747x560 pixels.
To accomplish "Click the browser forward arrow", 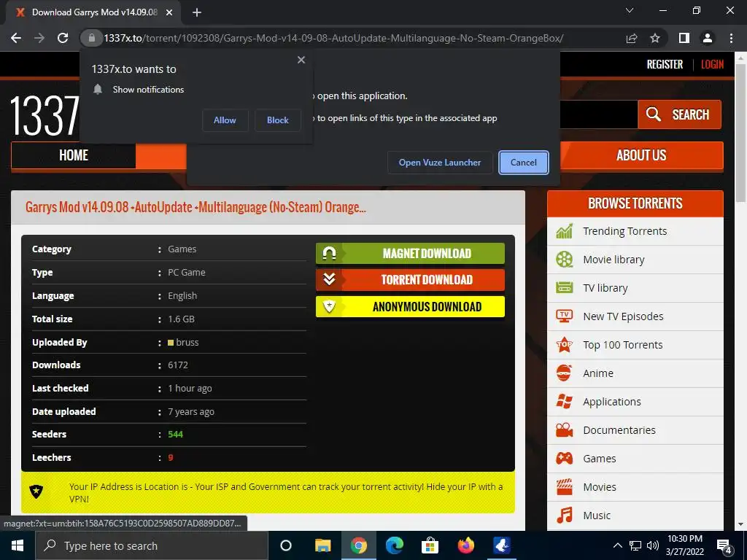I will 39,38.
